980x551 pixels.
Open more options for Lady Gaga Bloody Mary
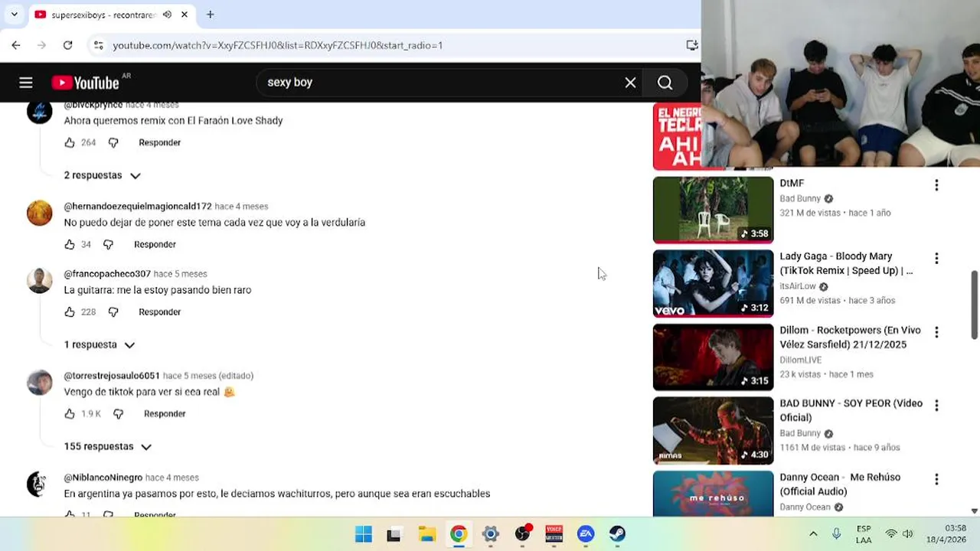936,259
